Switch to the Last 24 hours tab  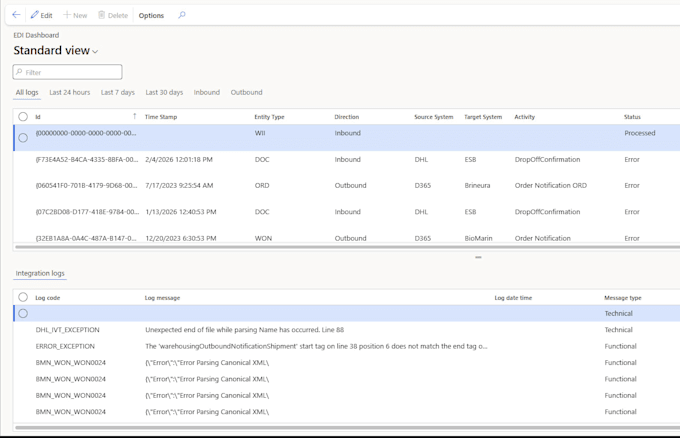(70, 92)
